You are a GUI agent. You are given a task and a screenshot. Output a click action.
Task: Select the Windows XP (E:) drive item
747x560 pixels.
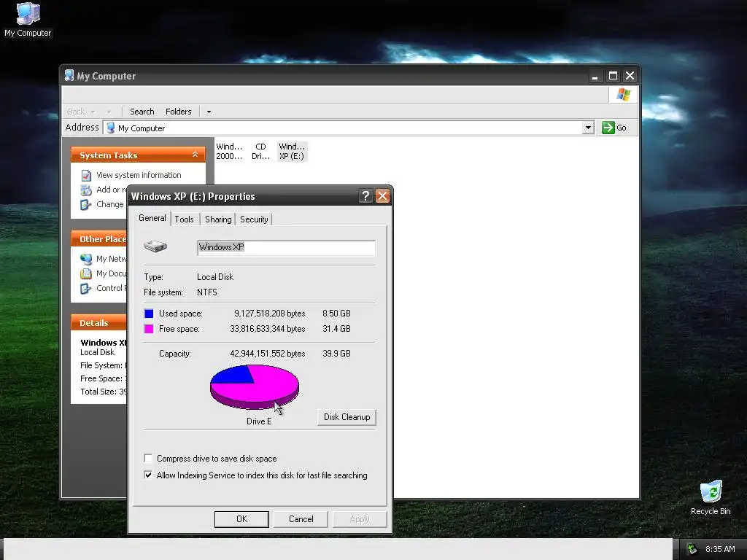tap(292, 152)
